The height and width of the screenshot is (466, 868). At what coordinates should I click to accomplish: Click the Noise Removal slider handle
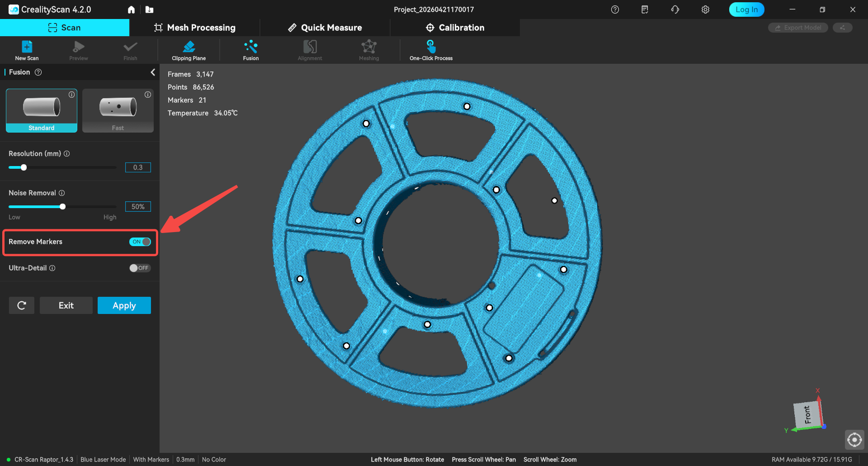pos(63,207)
